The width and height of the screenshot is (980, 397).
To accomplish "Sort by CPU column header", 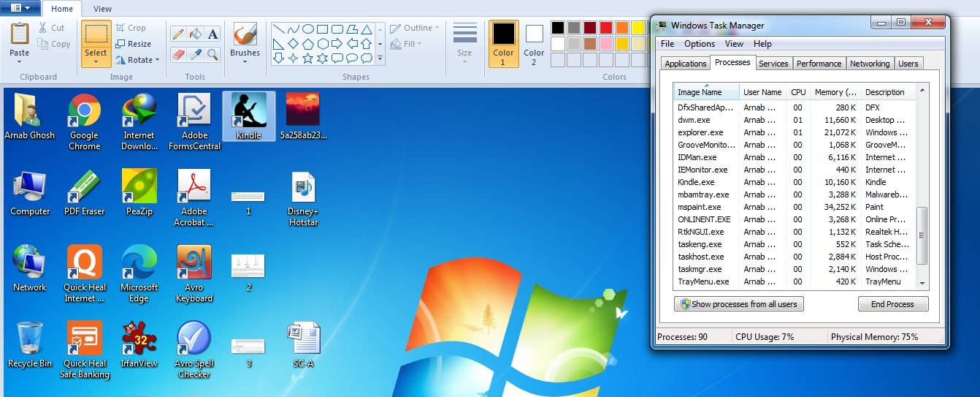I will pyautogui.click(x=798, y=92).
